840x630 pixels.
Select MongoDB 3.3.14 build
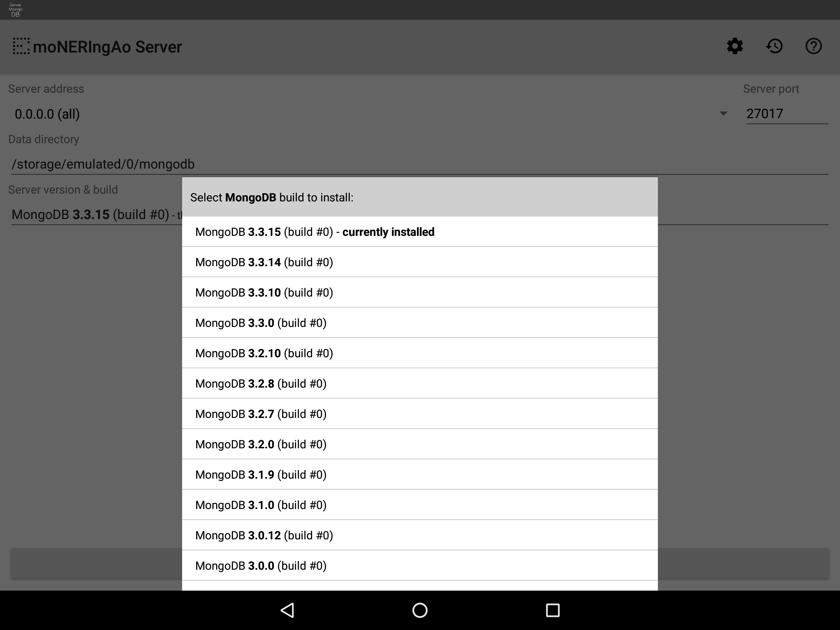(x=420, y=262)
